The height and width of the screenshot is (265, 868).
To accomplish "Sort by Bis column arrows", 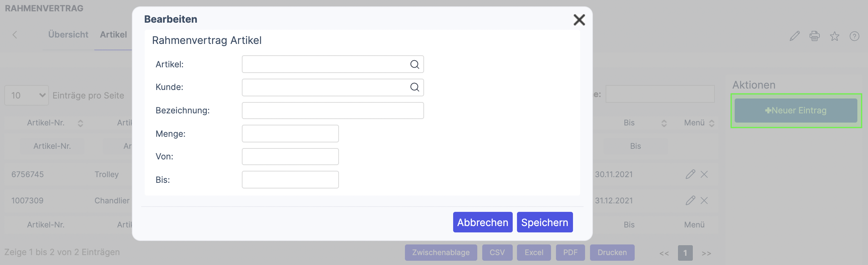I will (x=664, y=123).
